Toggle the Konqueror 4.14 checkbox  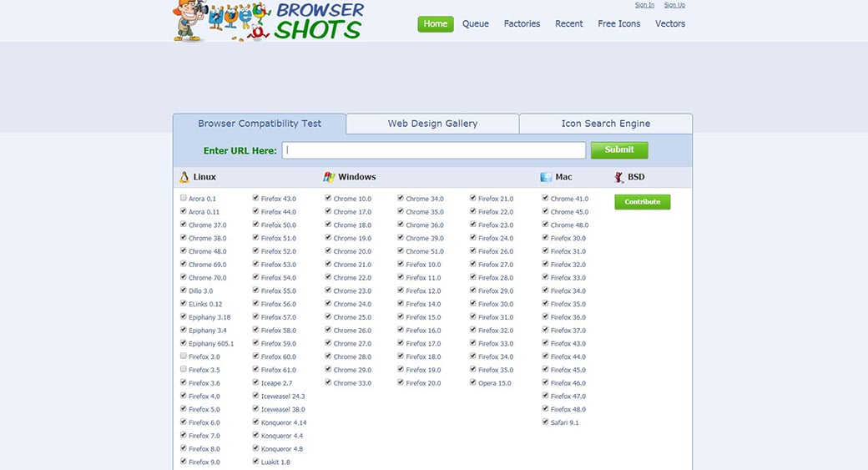coord(256,422)
